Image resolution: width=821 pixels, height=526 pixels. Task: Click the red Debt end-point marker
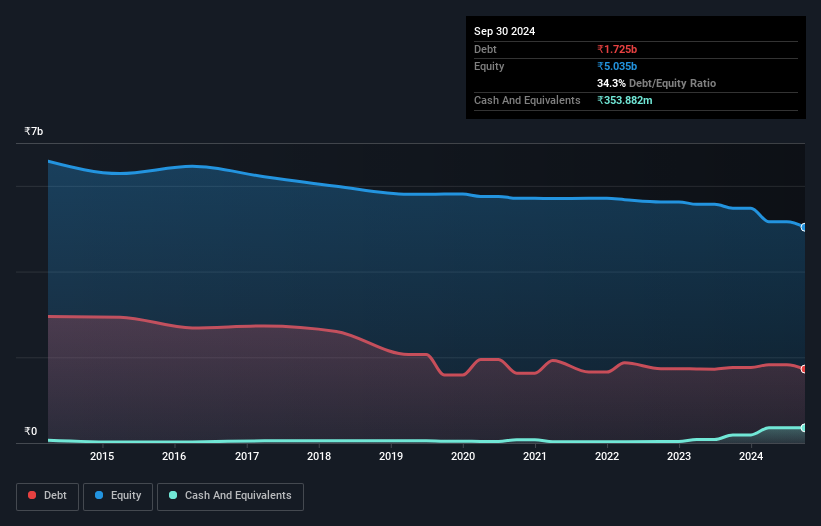click(804, 369)
